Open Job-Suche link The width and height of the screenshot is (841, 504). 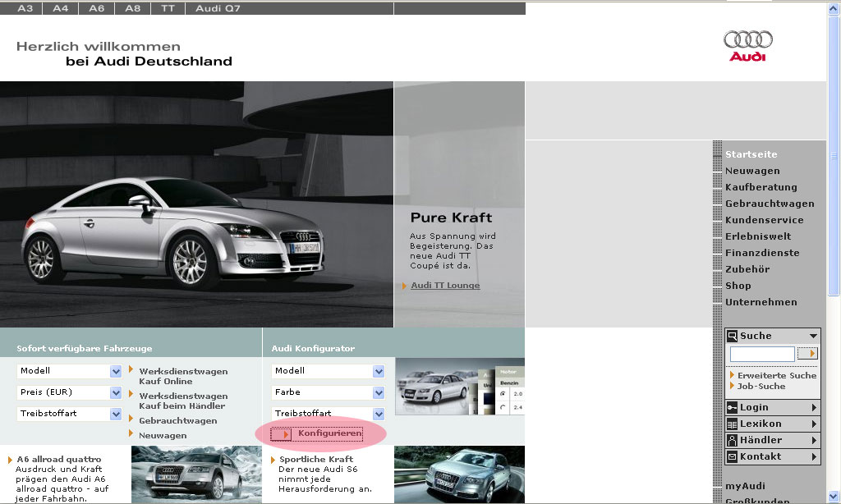coord(761,386)
